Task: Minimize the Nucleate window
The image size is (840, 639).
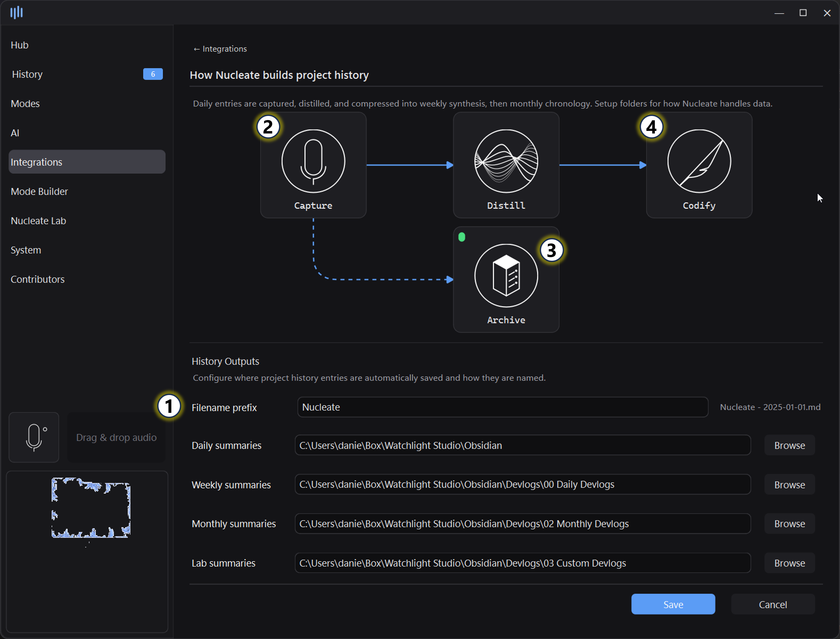Action: [779, 13]
